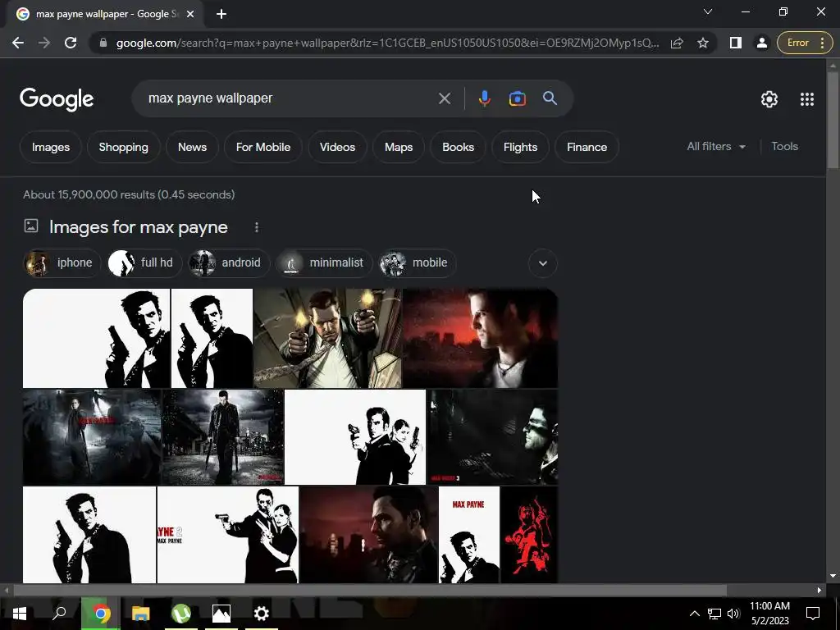Reload the page with refresh icon
The height and width of the screenshot is (630, 840).
(x=71, y=43)
